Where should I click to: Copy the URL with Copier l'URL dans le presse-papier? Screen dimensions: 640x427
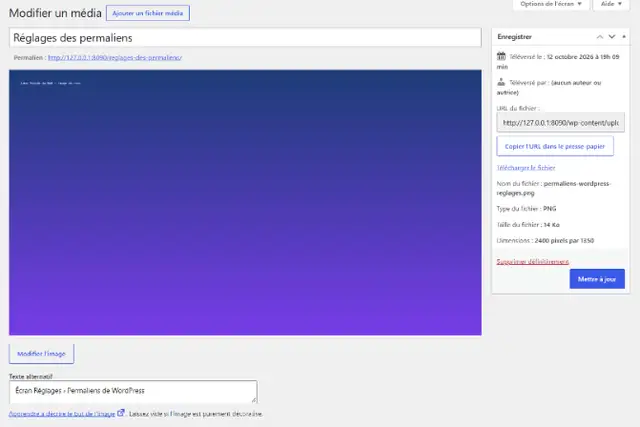coord(555,146)
